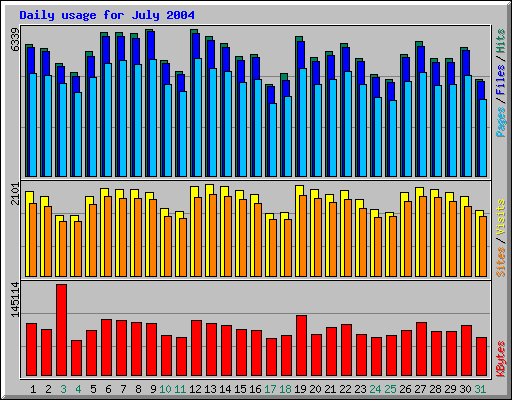Click day label 6 on the axis
Image resolution: width=512 pixels, height=400 pixels.
(108, 389)
